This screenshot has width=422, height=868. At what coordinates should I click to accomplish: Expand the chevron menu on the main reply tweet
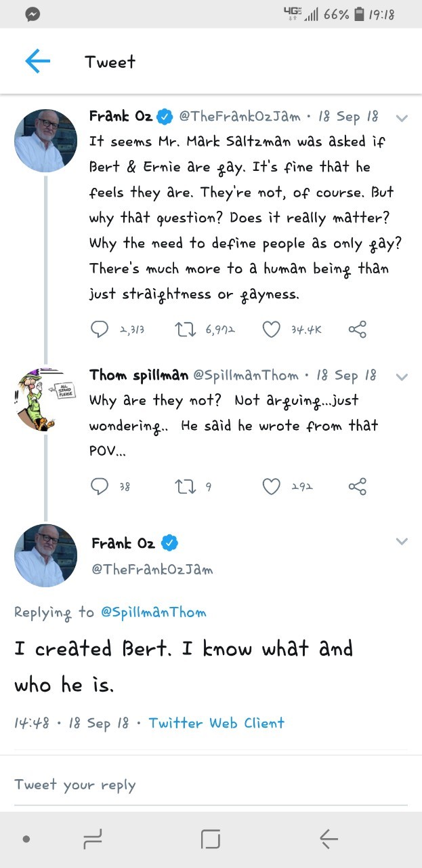click(x=402, y=541)
